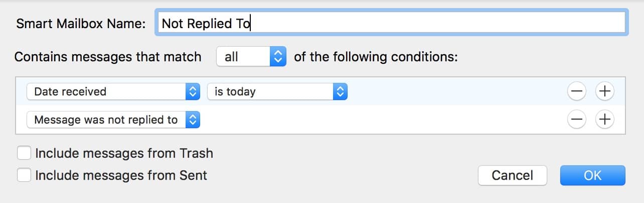Screen dimensions: 644x203
Task: Click the 'Include messages from Trash' label text
Action: [124, 153]
